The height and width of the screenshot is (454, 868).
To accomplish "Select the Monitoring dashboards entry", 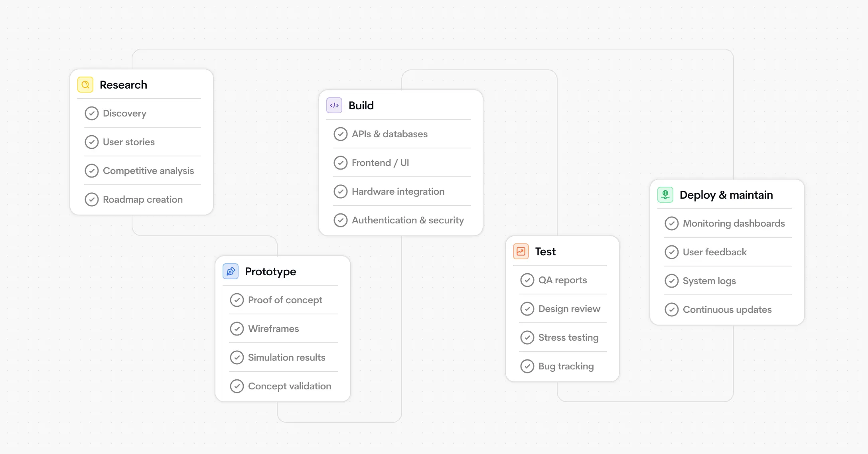I will (734, 223).
